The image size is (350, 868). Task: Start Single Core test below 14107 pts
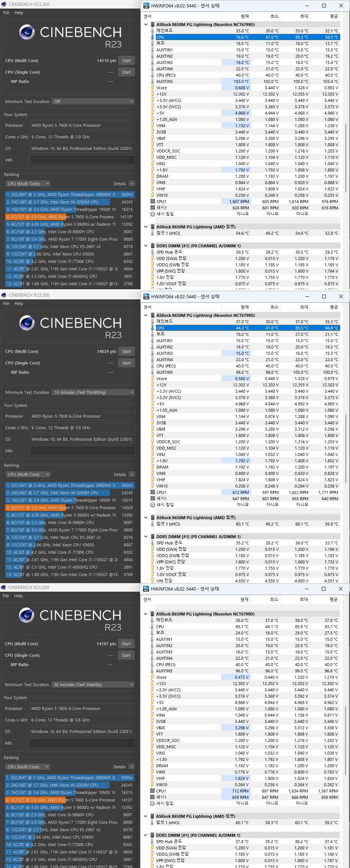(x=126, y=655)
